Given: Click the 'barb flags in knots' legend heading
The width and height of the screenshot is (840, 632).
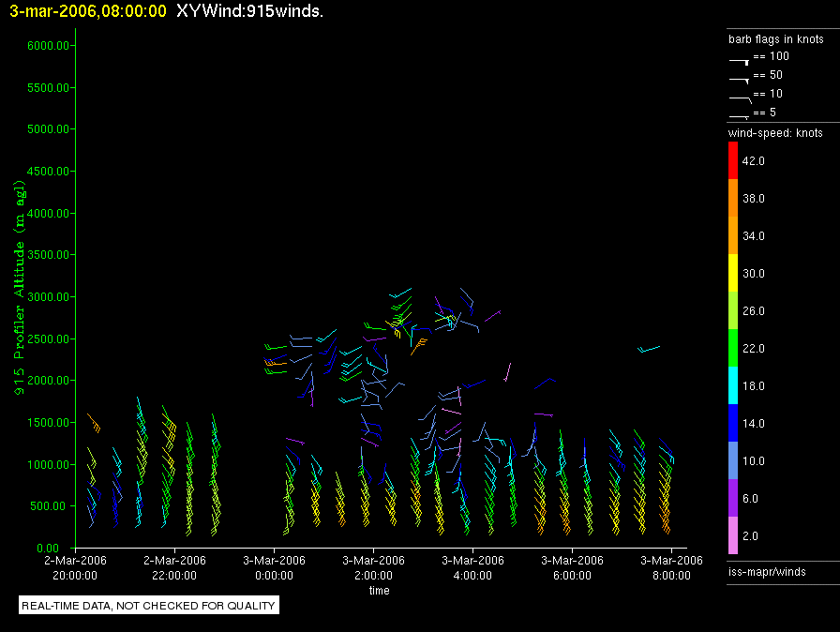Looking at the screenshot, I should point(775,39).
